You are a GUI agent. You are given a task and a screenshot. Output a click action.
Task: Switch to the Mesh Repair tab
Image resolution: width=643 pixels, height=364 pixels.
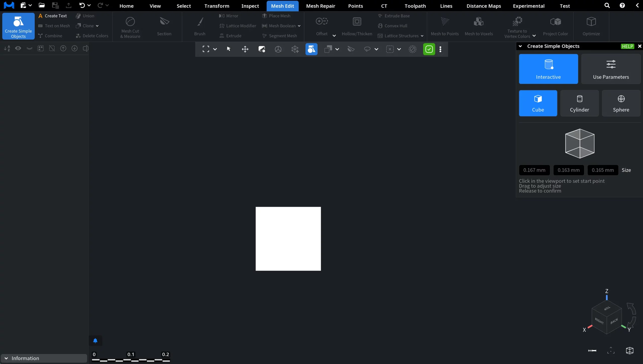[x=321, y=6]
